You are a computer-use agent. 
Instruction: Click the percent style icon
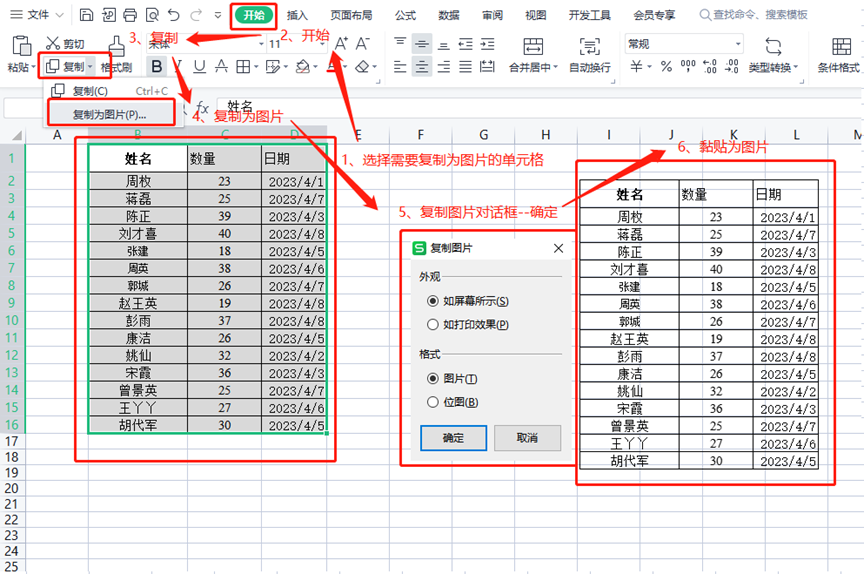pyautogui.click(x=666, y=67)
